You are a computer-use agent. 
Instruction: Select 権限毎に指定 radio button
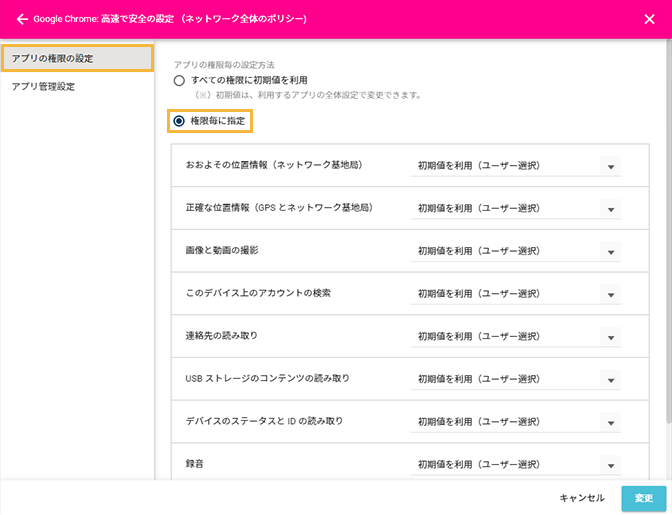click(179, 121)
